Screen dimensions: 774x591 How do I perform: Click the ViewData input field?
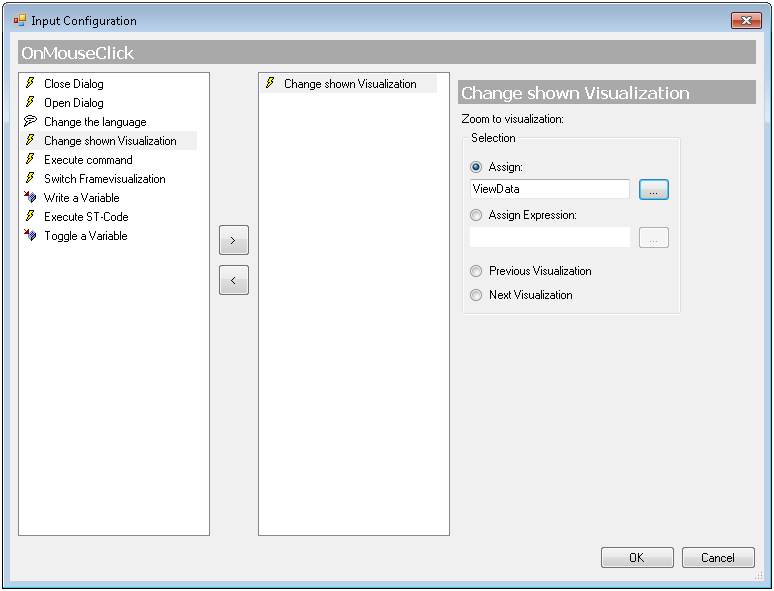[x=549, y=189]
